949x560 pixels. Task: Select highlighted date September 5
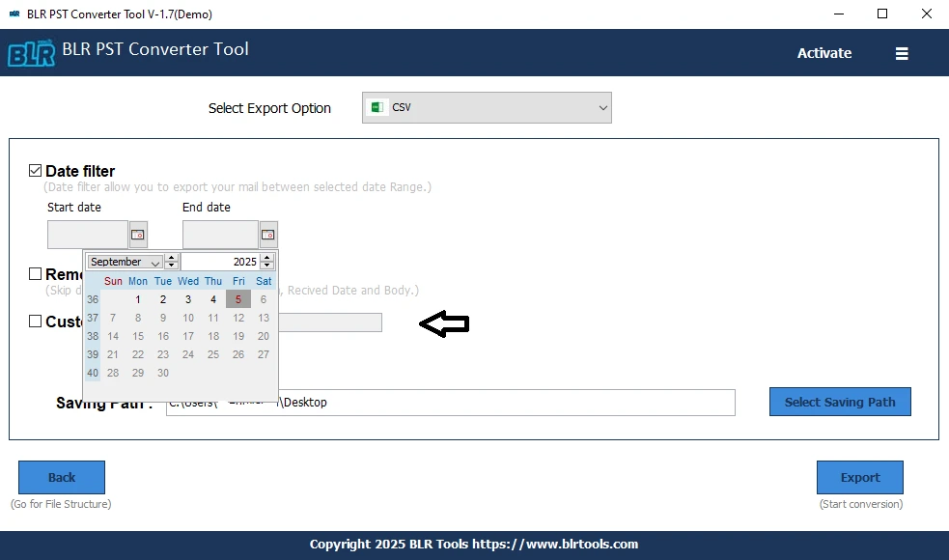(238, 299)
